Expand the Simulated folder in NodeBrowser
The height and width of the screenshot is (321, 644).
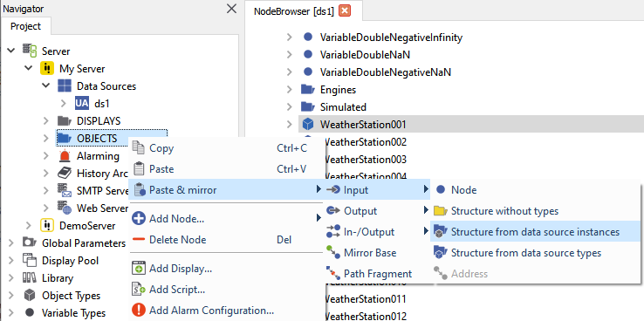click(x=289, y=106)
